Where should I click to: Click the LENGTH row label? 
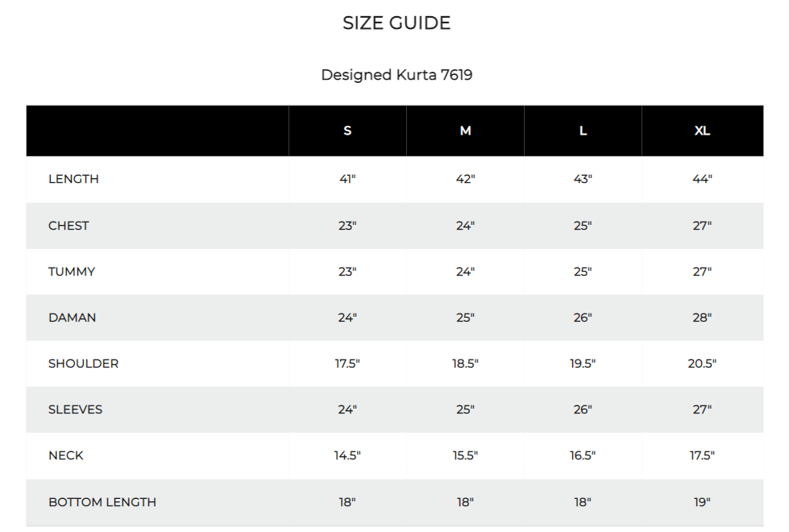pyautogui.click(x=73, y=179)
